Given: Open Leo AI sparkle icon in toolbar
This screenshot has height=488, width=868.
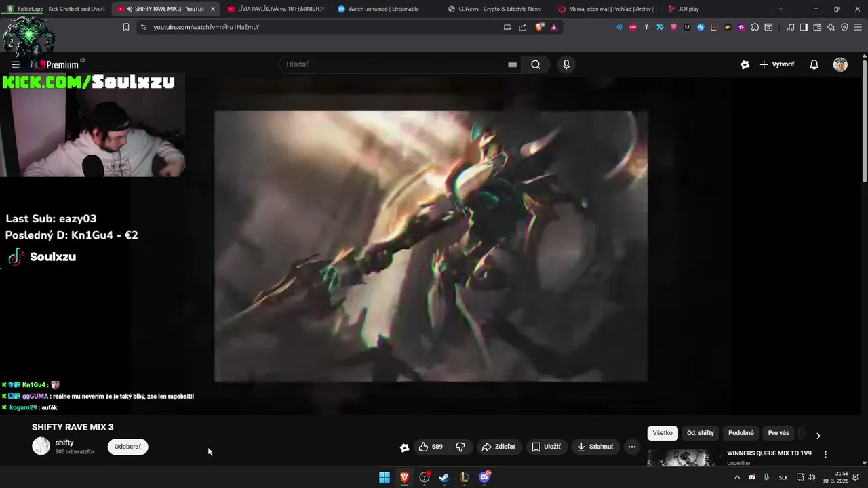Looking at the screenshot, I should coord(831,27).
